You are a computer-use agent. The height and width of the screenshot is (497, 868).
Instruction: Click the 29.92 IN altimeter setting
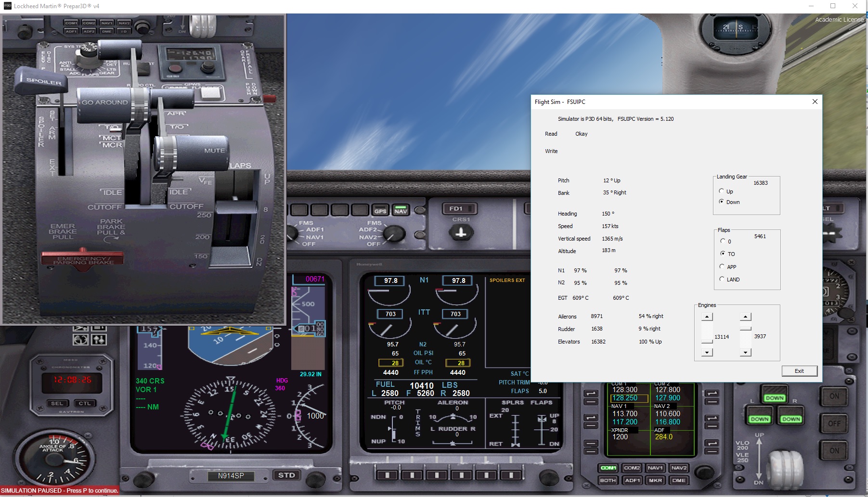(311, 374)
